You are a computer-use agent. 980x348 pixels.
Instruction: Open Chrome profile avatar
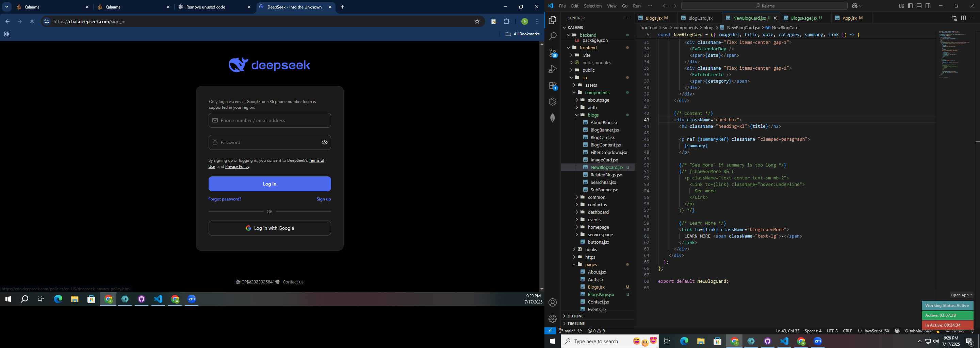pyautogui.click(x=524, y=22)
